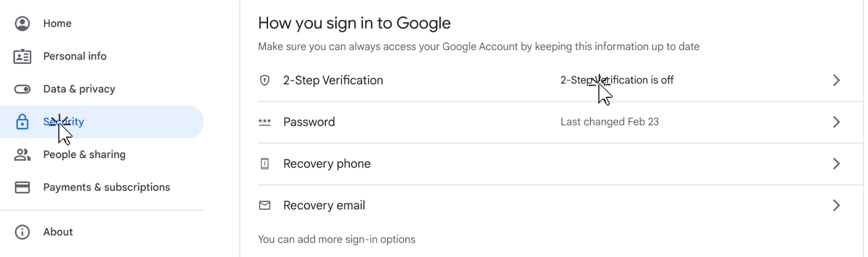Click 'Last changed Feb 23' password status
The image size is (868, 257).
click(x=609, y=122)
